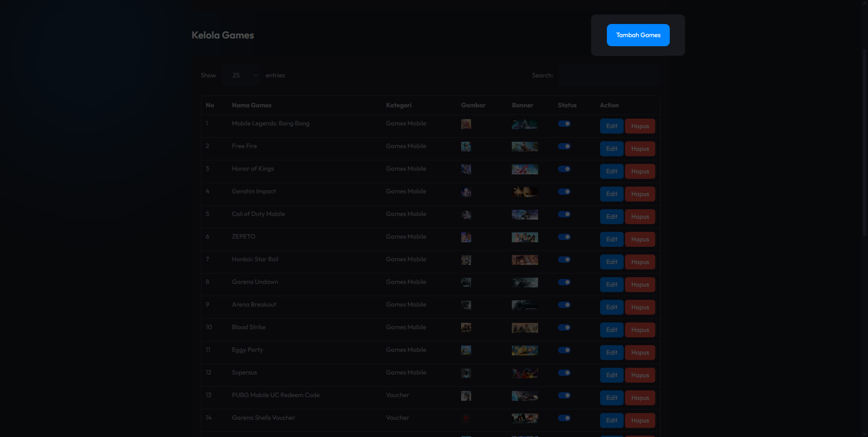Toggle the Supersus status switch
The image size is (868, 437).
564,373
